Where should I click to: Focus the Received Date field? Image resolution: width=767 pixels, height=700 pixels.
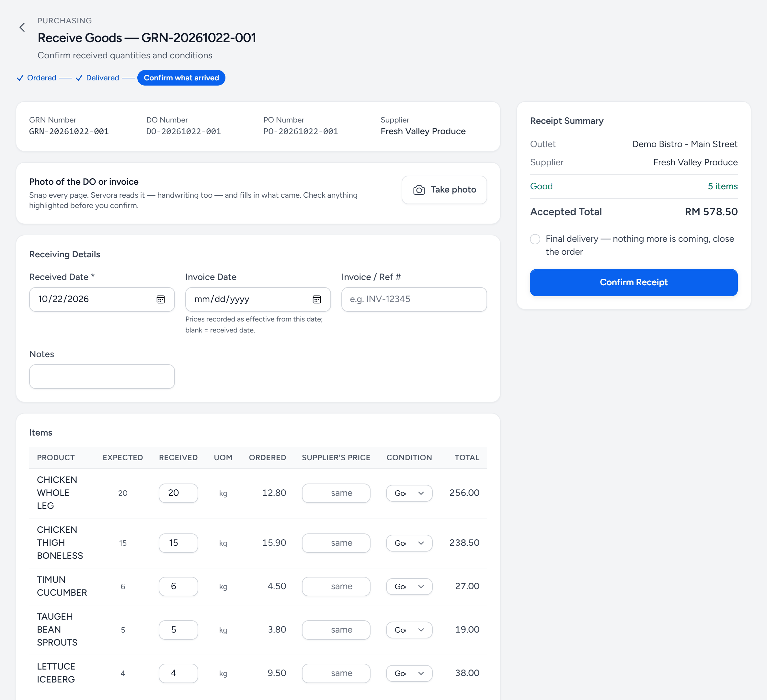click(x=102, y=299)
